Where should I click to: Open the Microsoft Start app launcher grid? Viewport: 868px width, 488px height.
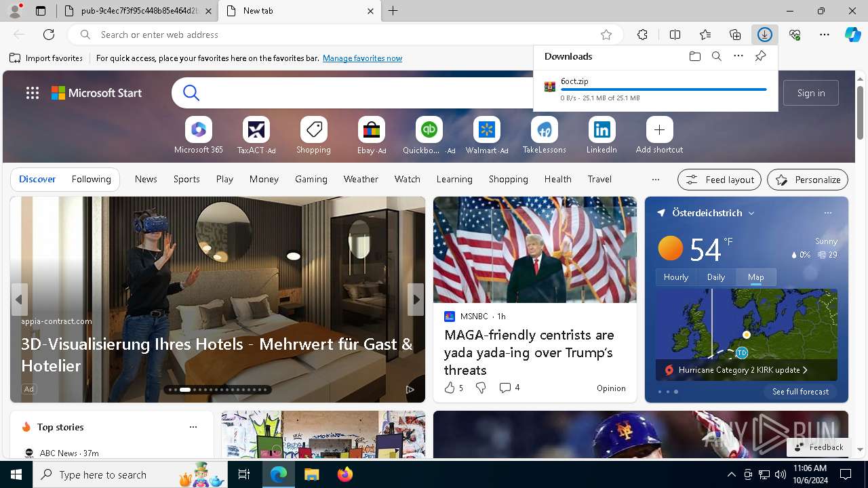point(33,93)
